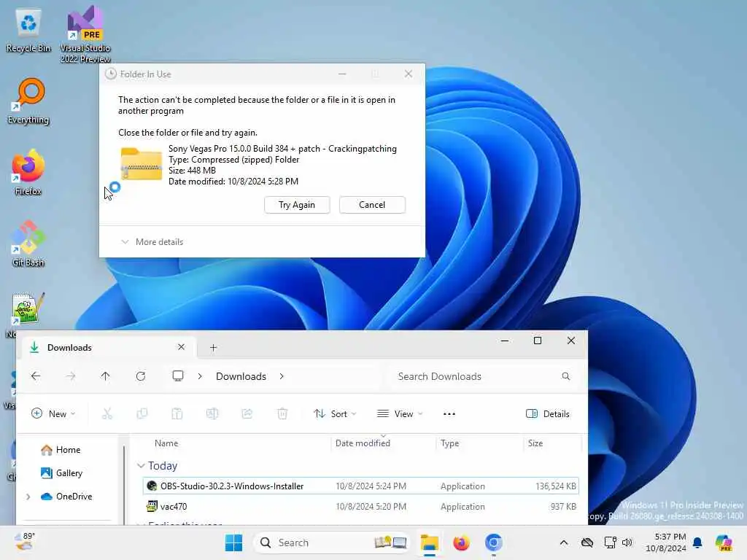Click the Copy icon in Explorer toolbar
Image resolution: width=747 pixels, height=560 pixels.
coord(142,414)
